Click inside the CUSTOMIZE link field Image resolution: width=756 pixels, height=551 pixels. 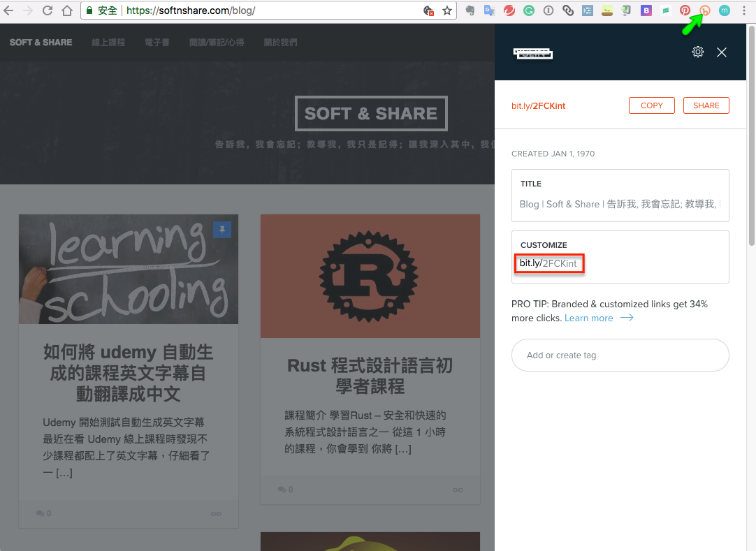coord(549,263)
